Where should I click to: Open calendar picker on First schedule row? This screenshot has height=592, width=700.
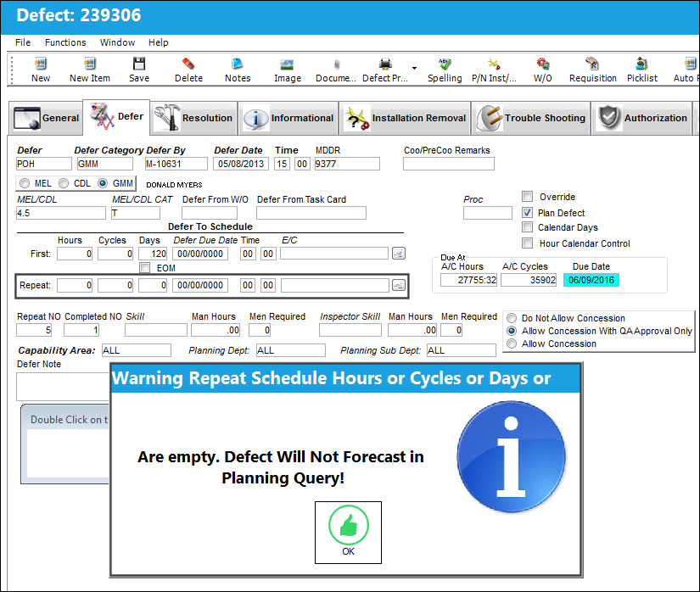coord(399,254)
